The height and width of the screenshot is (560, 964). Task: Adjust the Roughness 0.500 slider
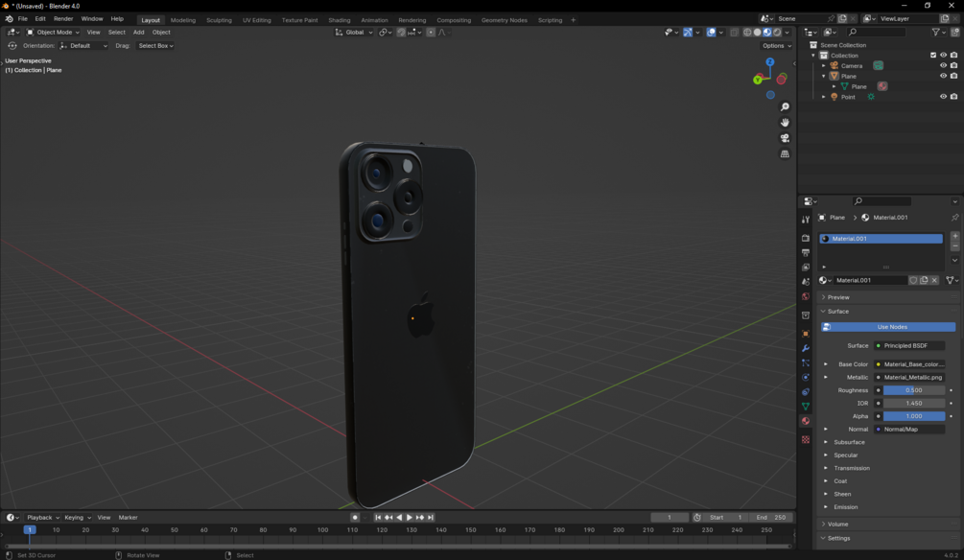(x=913, y=390)
